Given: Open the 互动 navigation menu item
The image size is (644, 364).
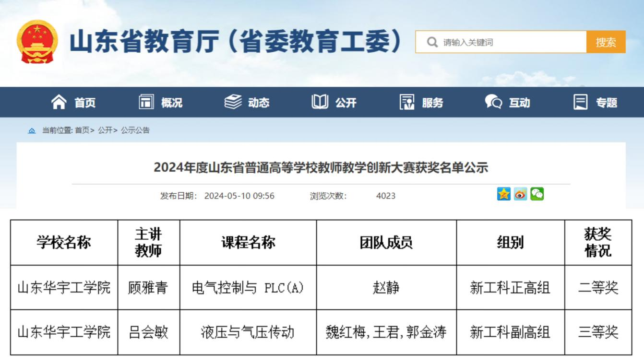Looking at the screenshot, I should 508,102.
